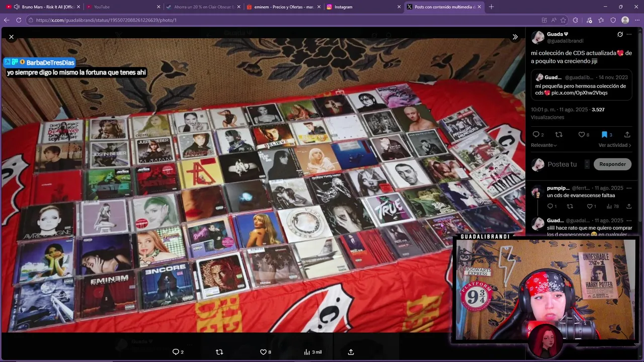Open Guada's profile avatar in post header
644x362 pixels.
tap(538, 37)
